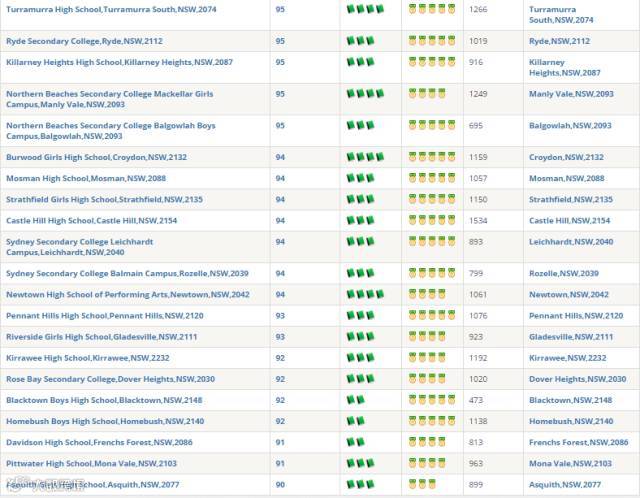Click green book icons in Burwood Girls row
The height and width of the screenshot is (498, 640).
click(x=365, y=157)
